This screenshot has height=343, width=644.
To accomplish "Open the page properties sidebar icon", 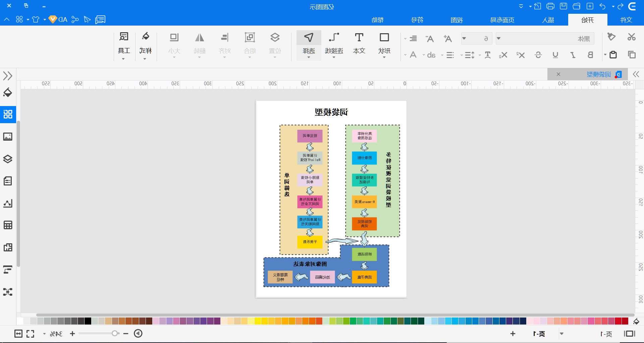I will tap(8, 181).
